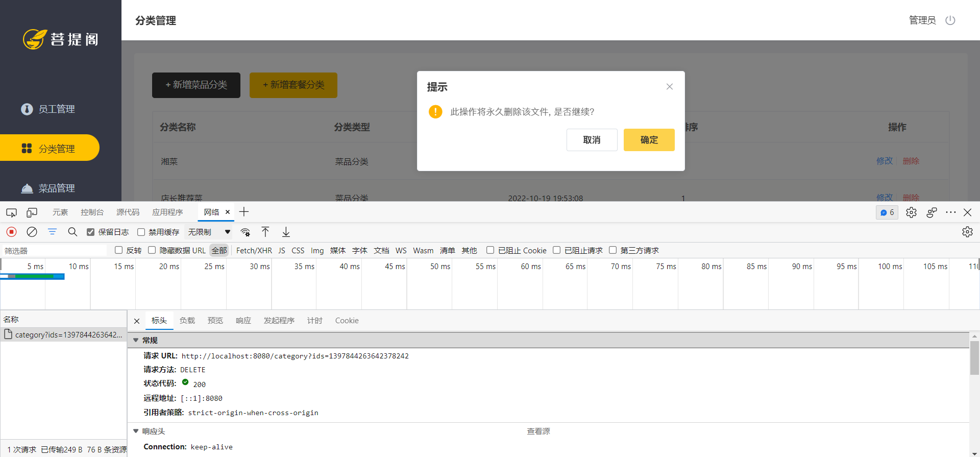Click the logout power icon

point(950,20)
